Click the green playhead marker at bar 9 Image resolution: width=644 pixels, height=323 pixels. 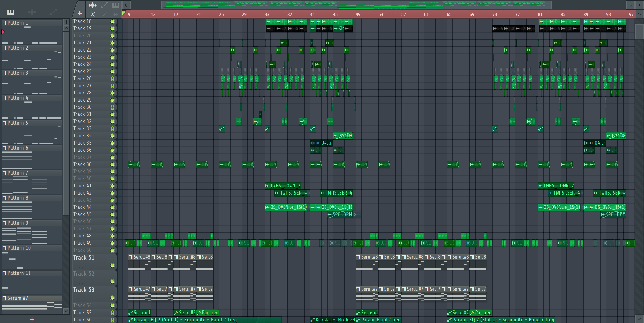click(124, 13)
